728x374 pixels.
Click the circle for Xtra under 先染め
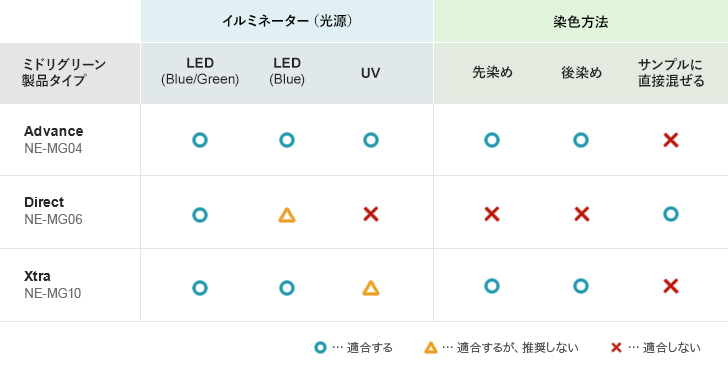(492, 286)
